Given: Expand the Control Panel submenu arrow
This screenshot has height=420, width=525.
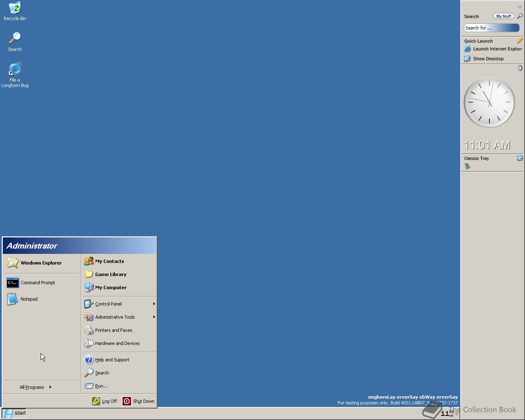Looking at the screenshot, I should click(x=154, y=304).
